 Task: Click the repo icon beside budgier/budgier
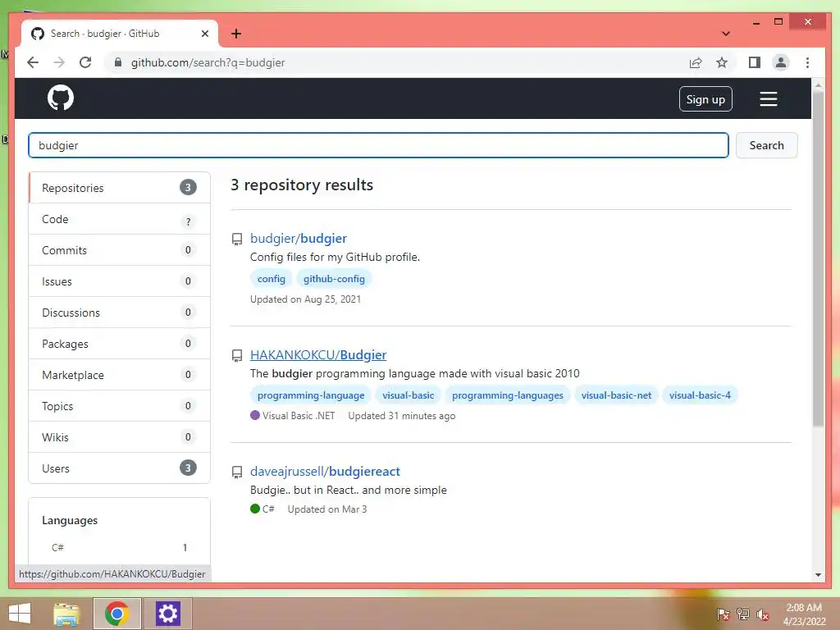[237, 239]
